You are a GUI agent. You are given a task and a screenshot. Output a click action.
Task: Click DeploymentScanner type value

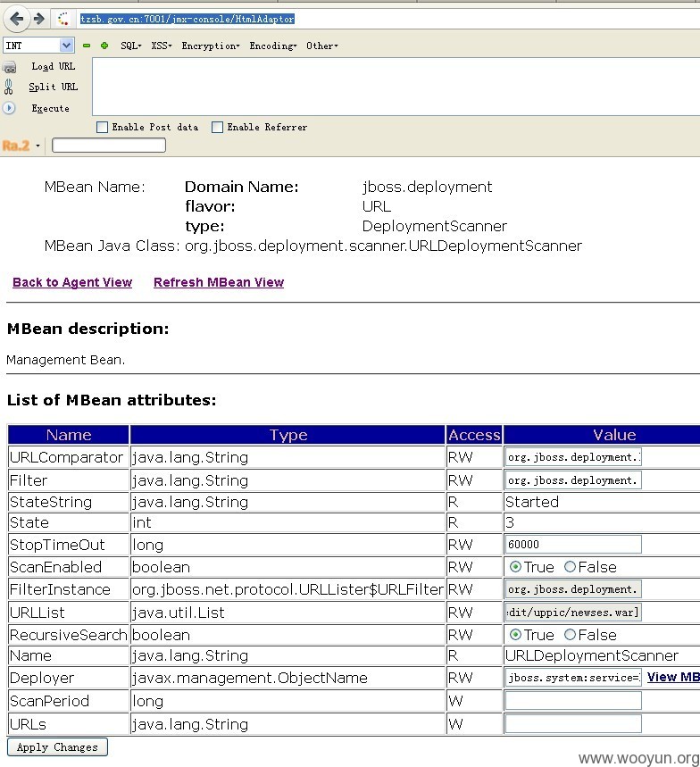435,226
